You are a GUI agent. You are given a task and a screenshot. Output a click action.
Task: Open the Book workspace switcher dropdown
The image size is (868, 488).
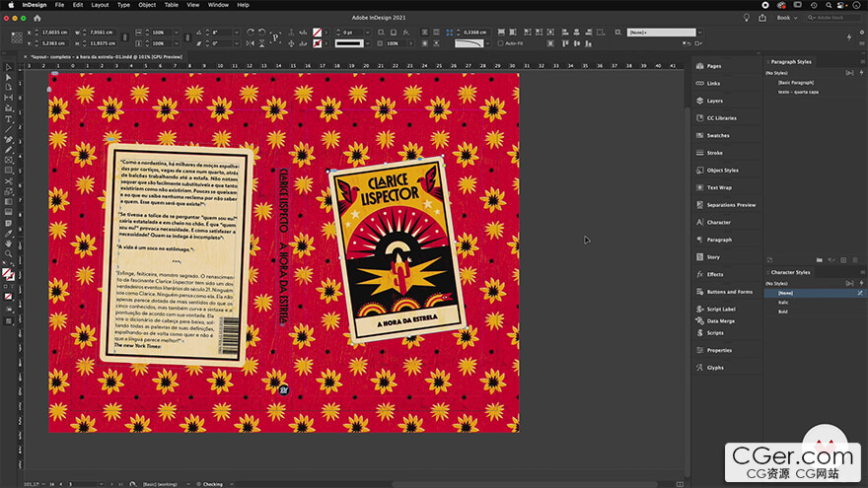tap(787, 18)
